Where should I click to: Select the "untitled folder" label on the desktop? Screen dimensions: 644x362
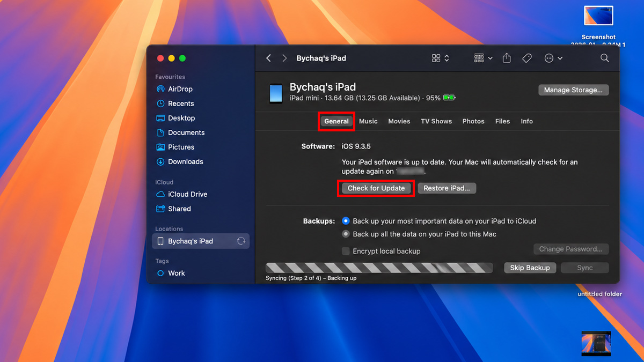point(600,294)
